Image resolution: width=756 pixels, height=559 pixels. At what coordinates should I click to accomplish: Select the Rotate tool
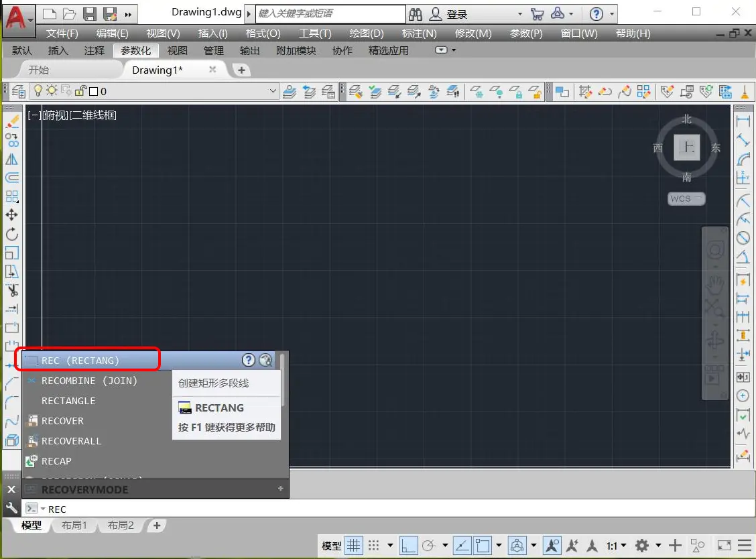tap(12, 234)
